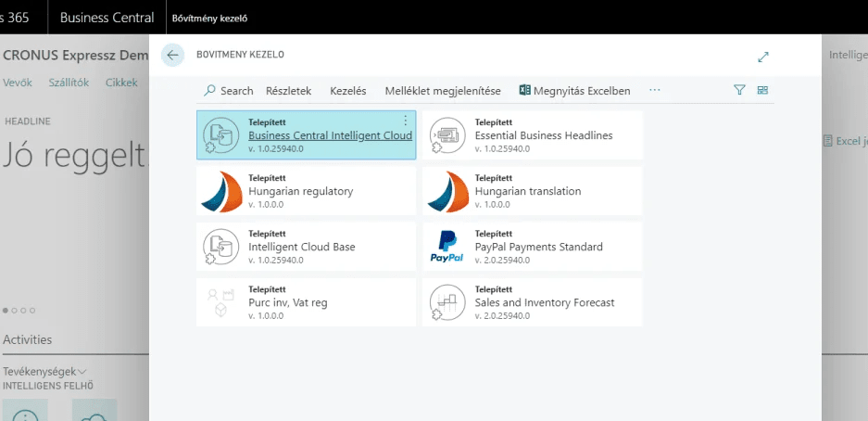The height and width of the screenshot is (421, 868).
Task: Select PayPal Payments Standard extension
Action: 533,247
